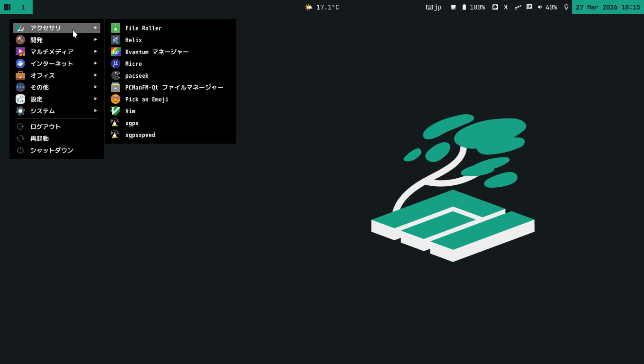The width and height of the screenshot is (644, 364).
Task: Open the Helix editor icon
Action: coord(116,40)
